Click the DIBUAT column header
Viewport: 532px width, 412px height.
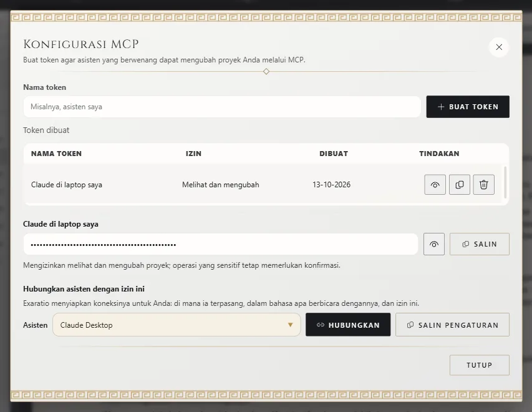coord(334,154)
